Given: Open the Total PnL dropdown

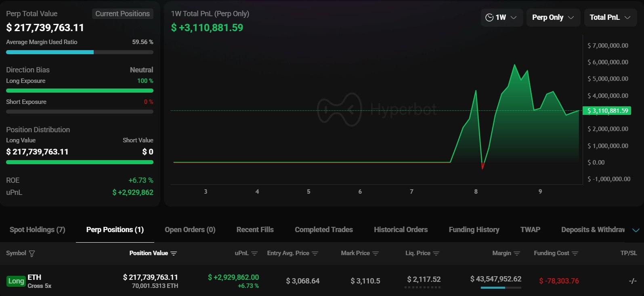Looking at the screenshot, I should (x=610, y=17).
